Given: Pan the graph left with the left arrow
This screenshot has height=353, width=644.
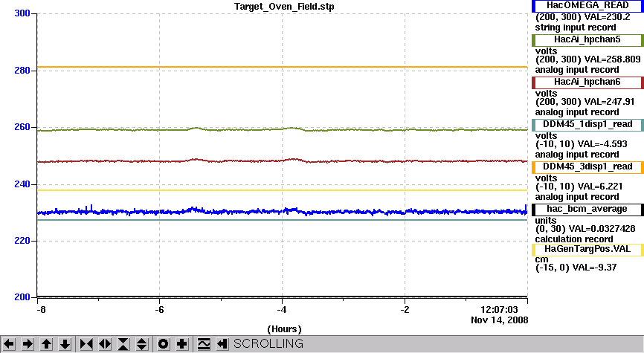Looking at the screenshot, I should click(x=9, y=344).
